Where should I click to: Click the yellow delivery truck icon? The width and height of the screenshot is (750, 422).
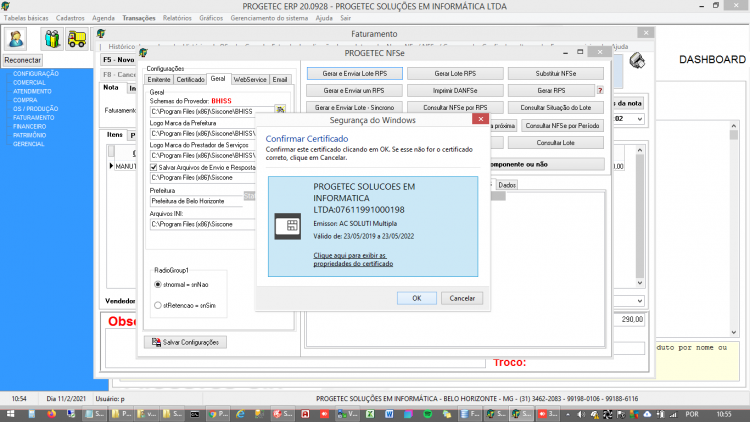[x=77, y=39]
